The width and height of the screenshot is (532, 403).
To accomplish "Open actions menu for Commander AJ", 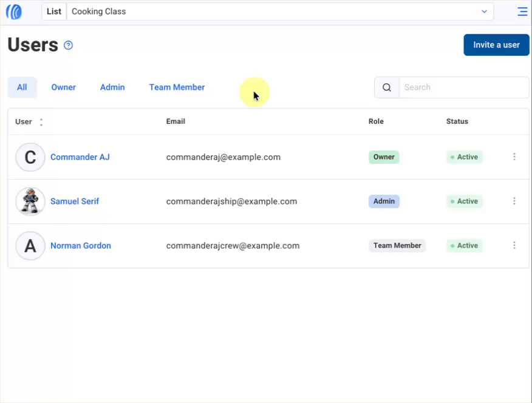I will (x=514, y=157).
